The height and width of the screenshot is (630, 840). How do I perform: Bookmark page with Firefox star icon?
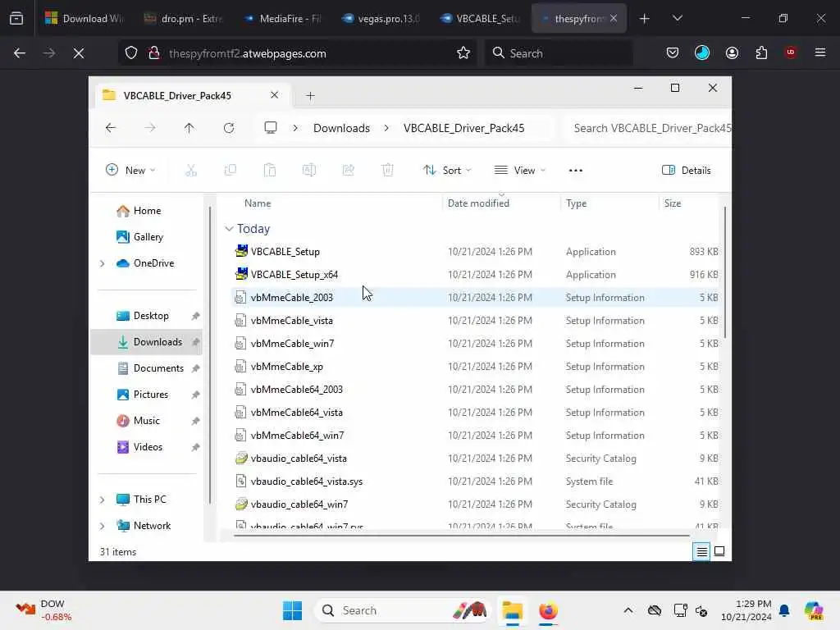(463, 53)
